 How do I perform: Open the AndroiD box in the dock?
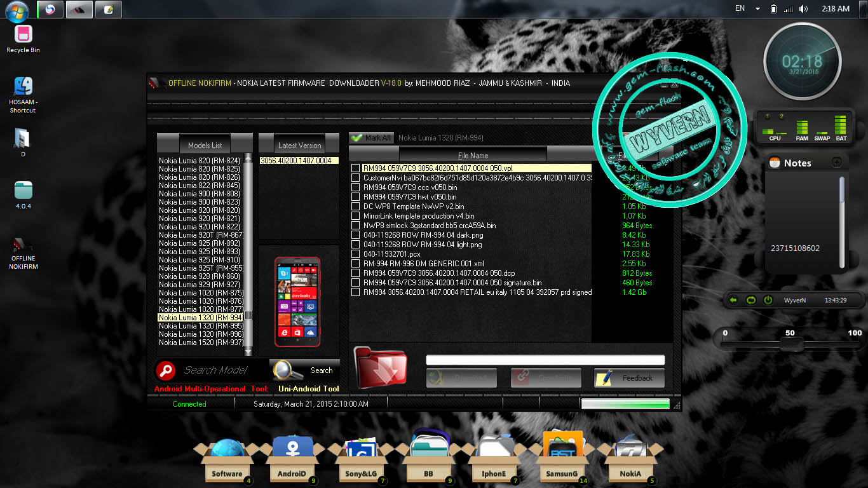(x=292, y=462)
